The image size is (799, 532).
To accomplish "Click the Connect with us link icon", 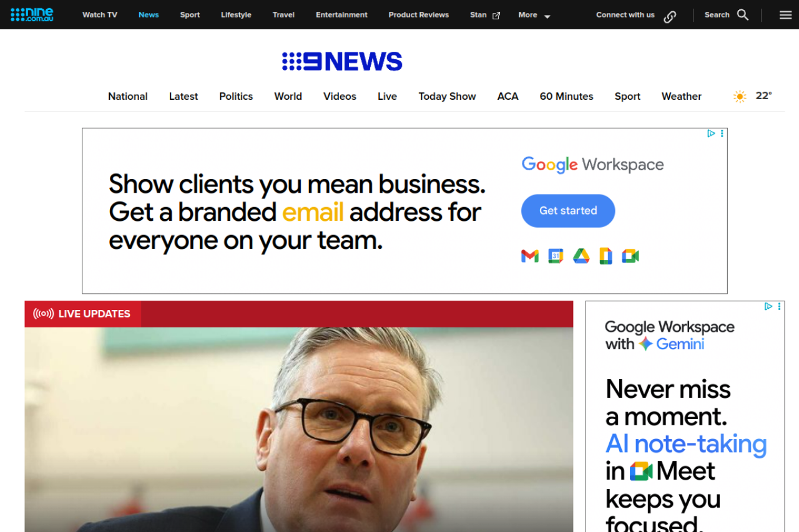I will click(670, 17).
